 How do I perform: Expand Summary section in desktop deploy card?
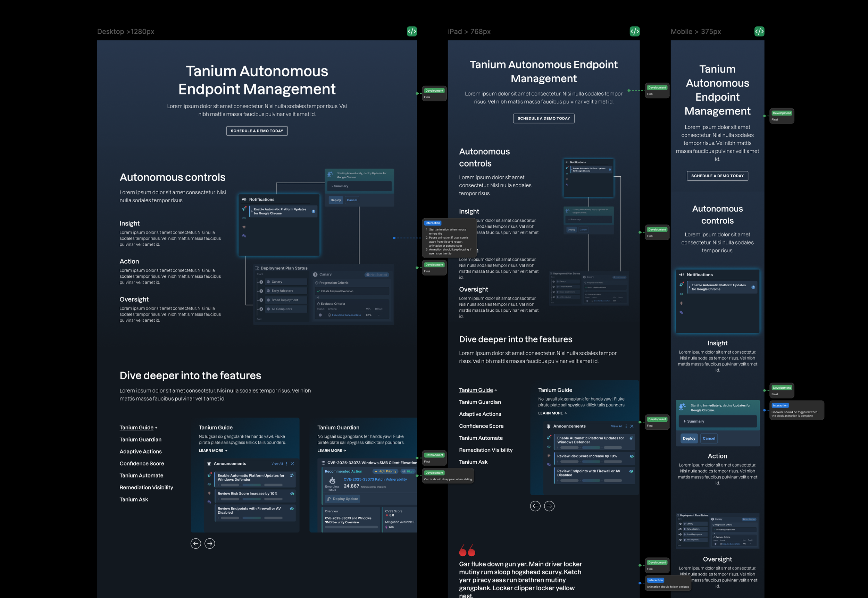pos(340,186)
